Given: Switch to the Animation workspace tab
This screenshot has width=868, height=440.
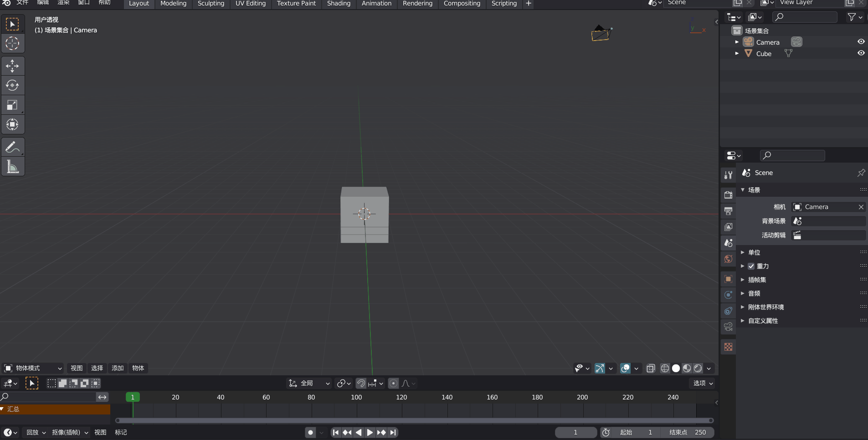Looking at the screenshot, I should coord(376,4).
